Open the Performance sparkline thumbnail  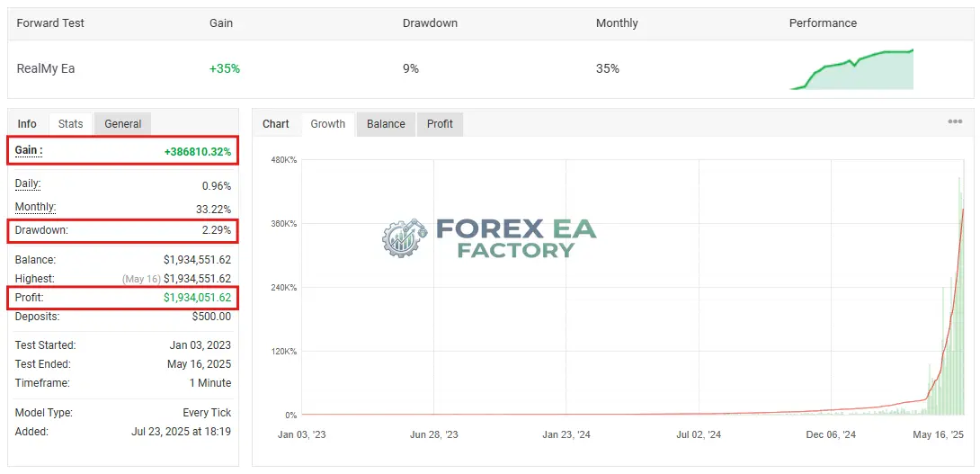coord(851,69)
